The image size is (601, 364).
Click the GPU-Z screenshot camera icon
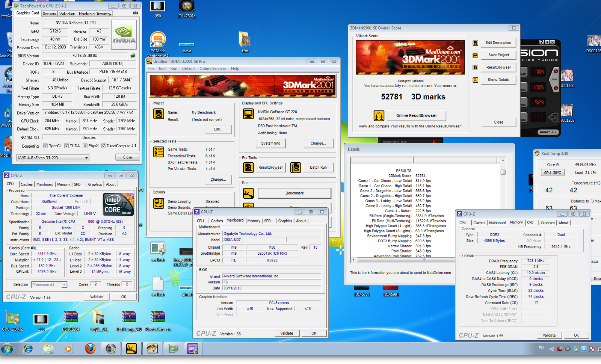135,13
